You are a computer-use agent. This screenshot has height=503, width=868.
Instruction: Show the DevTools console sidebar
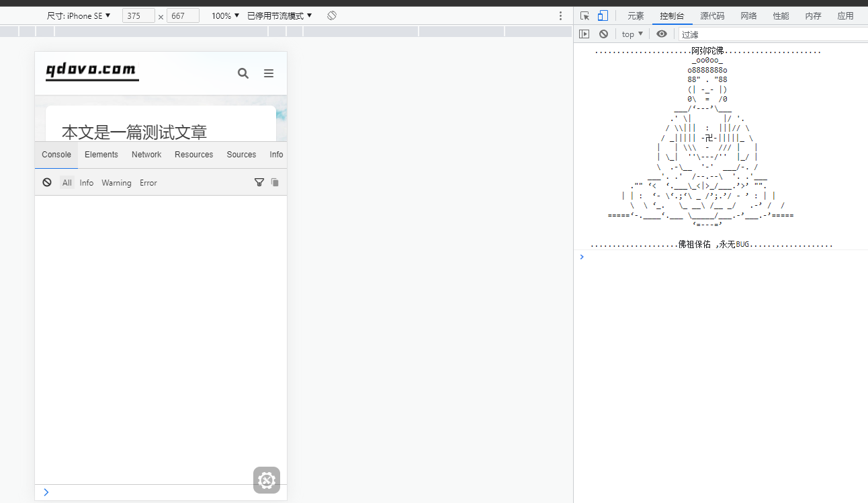point(584,34)
